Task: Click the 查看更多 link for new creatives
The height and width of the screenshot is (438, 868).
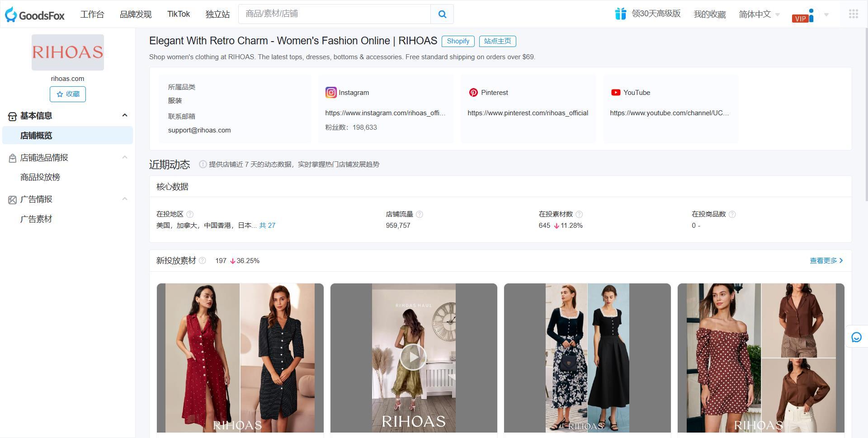Action: click(823, 260)
